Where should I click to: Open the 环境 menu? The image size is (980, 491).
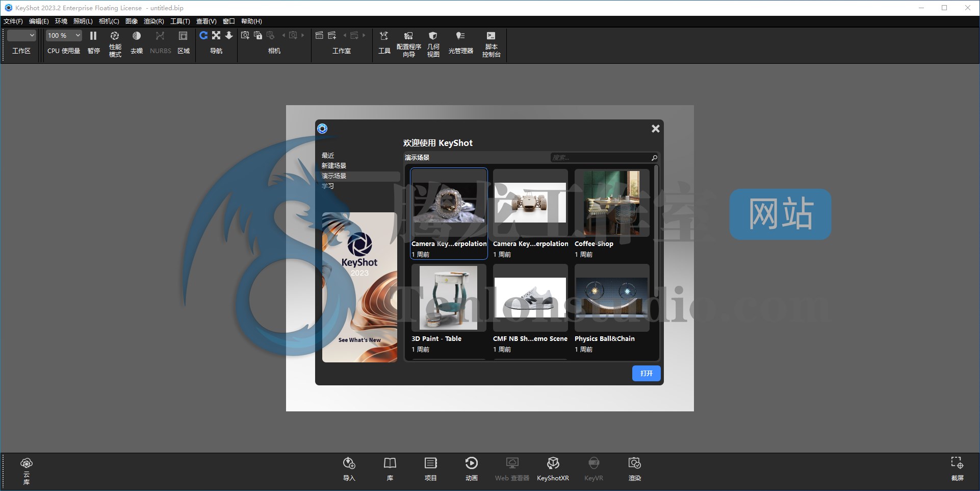tap(61, 21)
